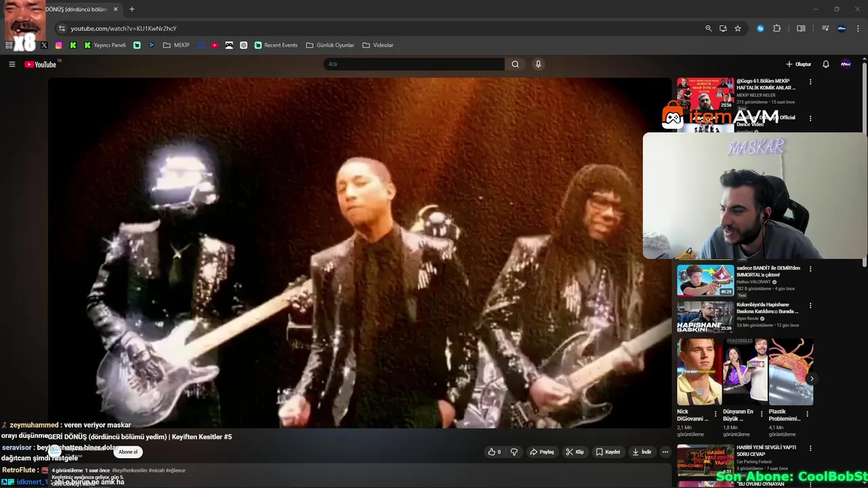Download the video with the İndir button
This screenshot has width=868, height=488.
642,452
